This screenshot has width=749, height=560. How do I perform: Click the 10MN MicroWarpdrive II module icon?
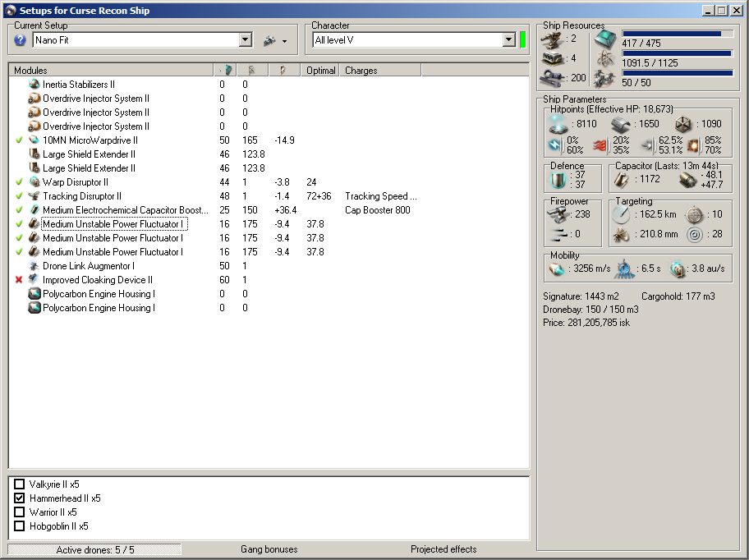[34, 140]
